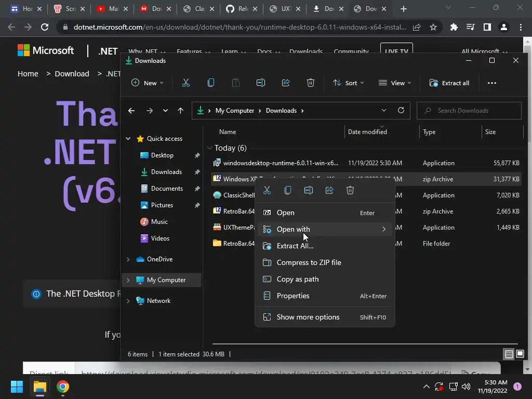532x399 pixels.
Task: Click the Share icon in Explorer toolbar
Action: (286, 83)
